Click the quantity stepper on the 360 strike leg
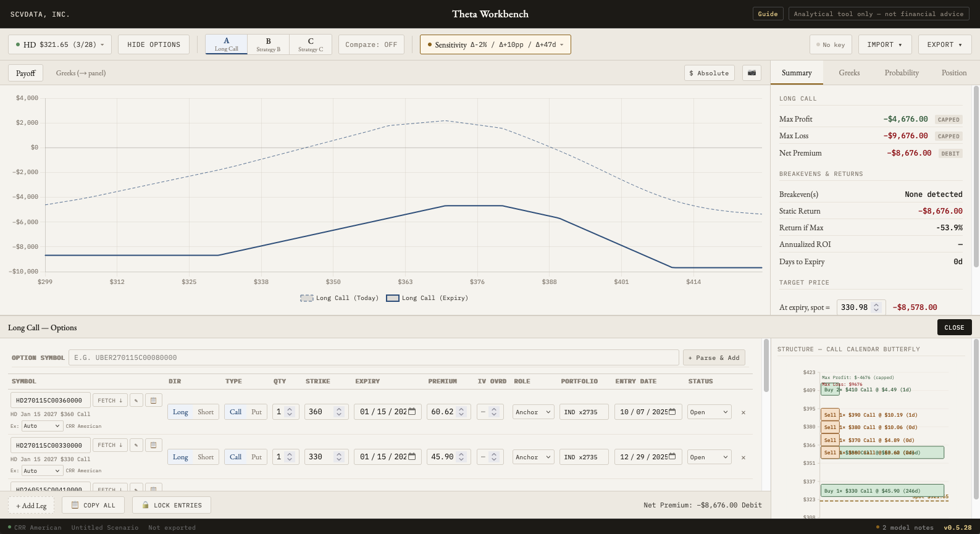The height and width of the screenshot is (534, 980). tap(290, 412)
